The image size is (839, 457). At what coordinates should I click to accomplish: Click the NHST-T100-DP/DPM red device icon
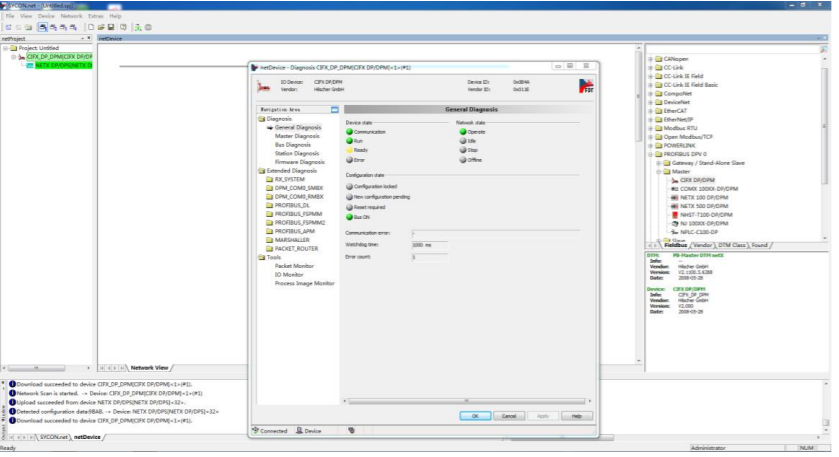click(675, 215)
